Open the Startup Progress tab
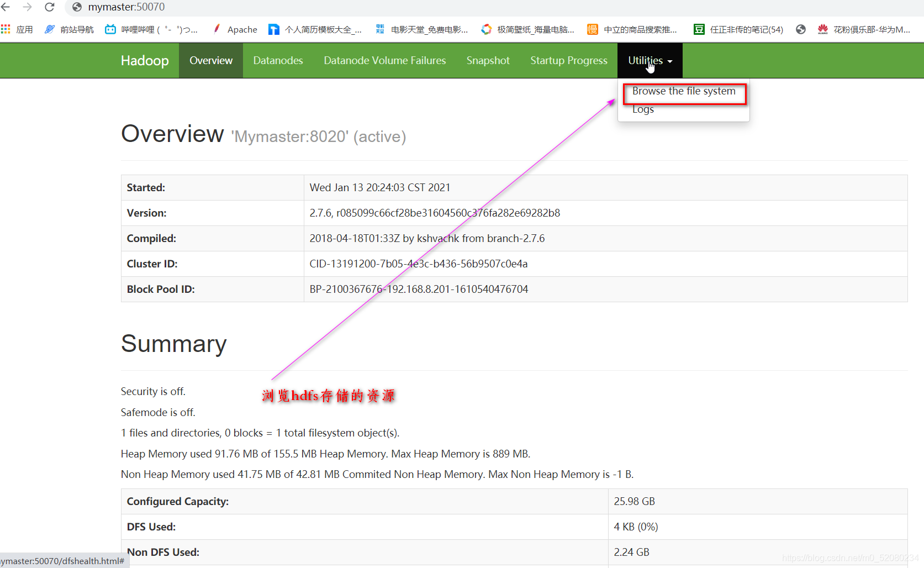The image size is (924, 568). pyautogui.click(x=569, y=60)
